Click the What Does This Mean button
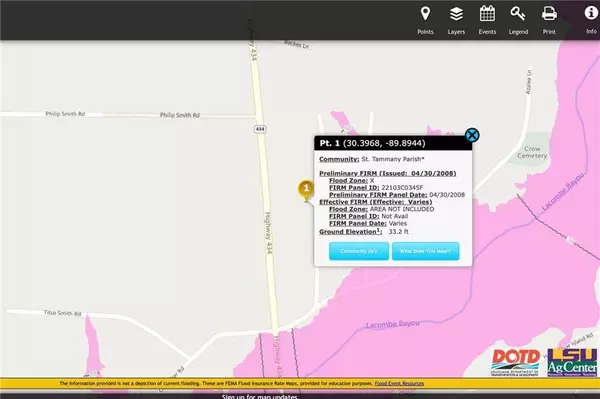This screenshot has width=600, height=399. point(425,251)
